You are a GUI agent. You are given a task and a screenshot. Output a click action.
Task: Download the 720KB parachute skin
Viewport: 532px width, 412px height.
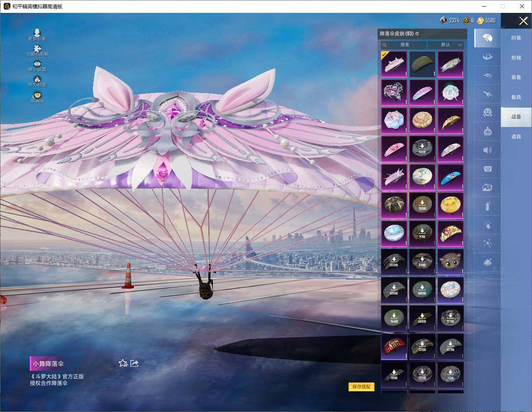(422, 347)
